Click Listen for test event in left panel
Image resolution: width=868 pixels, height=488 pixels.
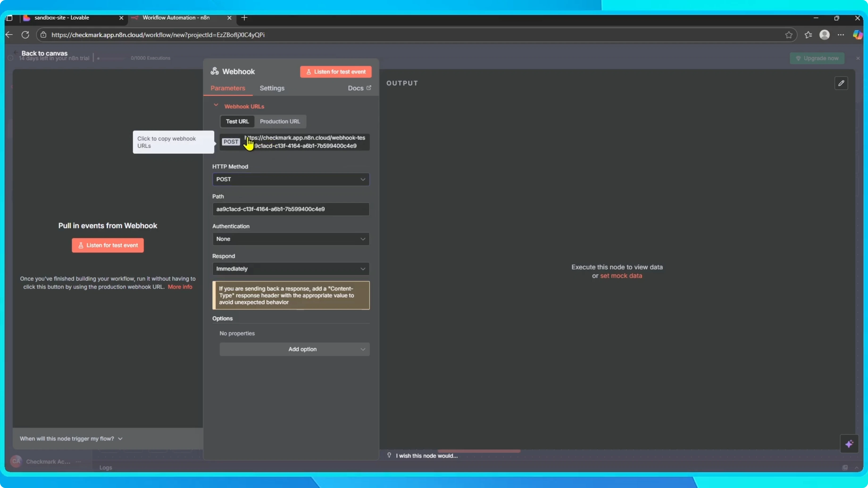click(x=108, y=245)
